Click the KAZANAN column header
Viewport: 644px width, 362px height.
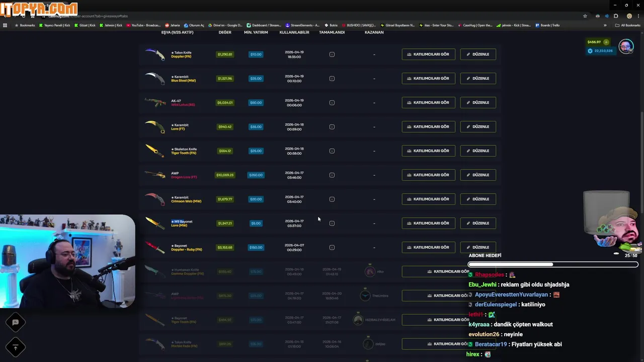point(374,32)
